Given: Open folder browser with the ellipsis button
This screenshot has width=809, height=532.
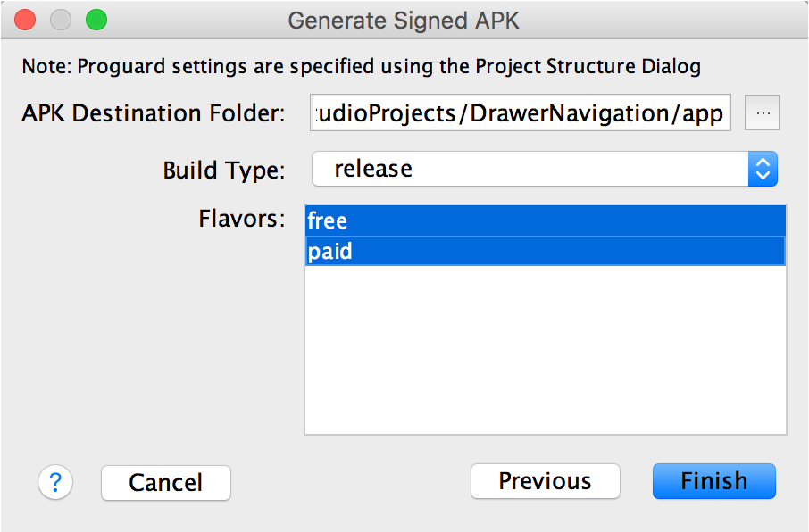Looking at the screenshot, I should pos(763,113).
